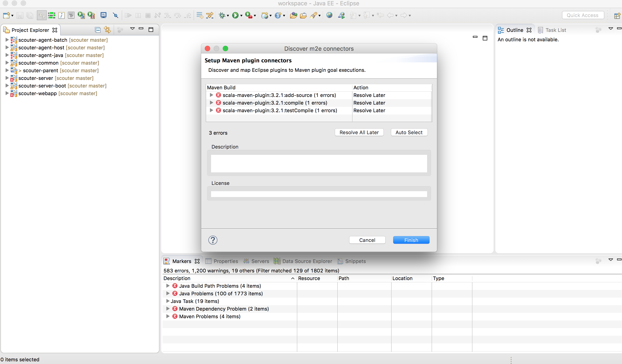Select the Debug tool in the toolbar
This screenshot has height=364, width=622.
[222, 15]
